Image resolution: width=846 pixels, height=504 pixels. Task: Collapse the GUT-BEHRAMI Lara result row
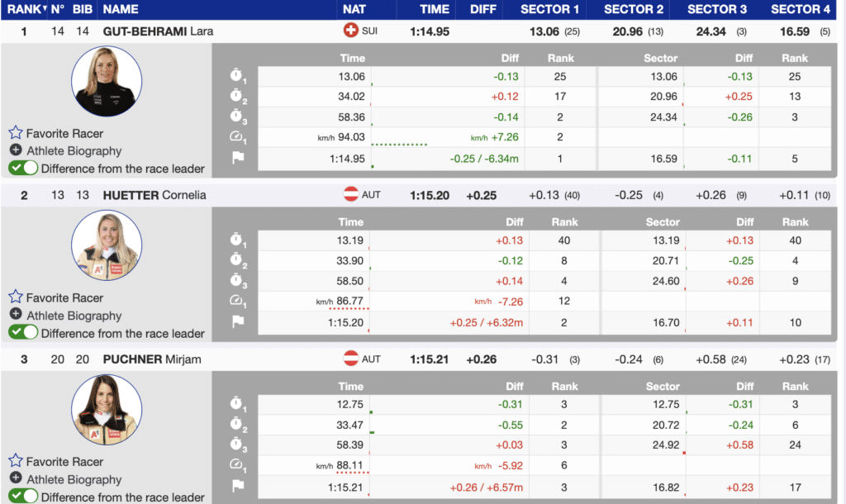point(155,31)
